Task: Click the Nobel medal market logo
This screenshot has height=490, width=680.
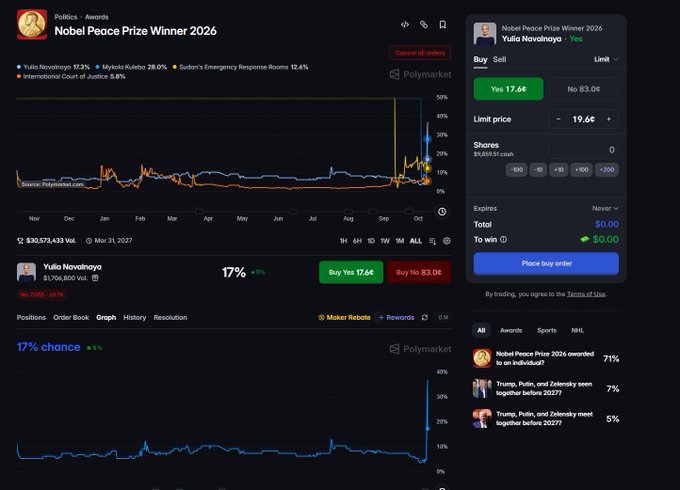Action: tap(32, 24)
